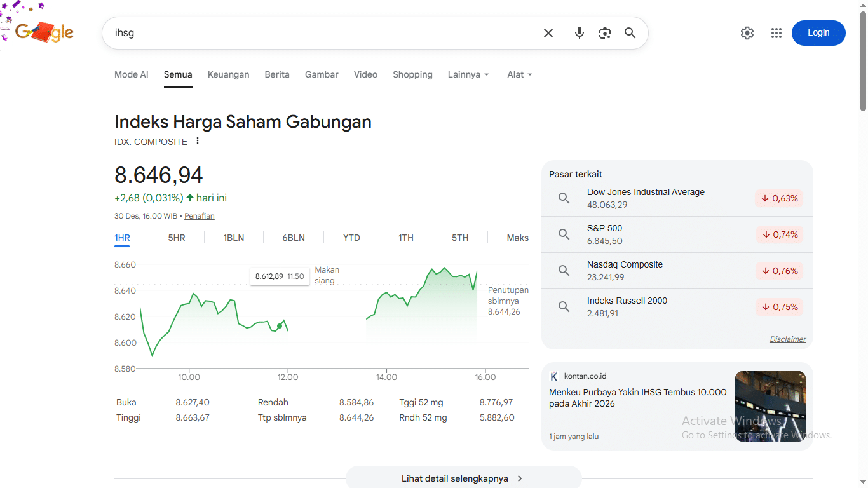The height and width of the screenshot is (488, 868).
Task: Click the kontan.co.id site favicon
Action: (x=554, y=376)
